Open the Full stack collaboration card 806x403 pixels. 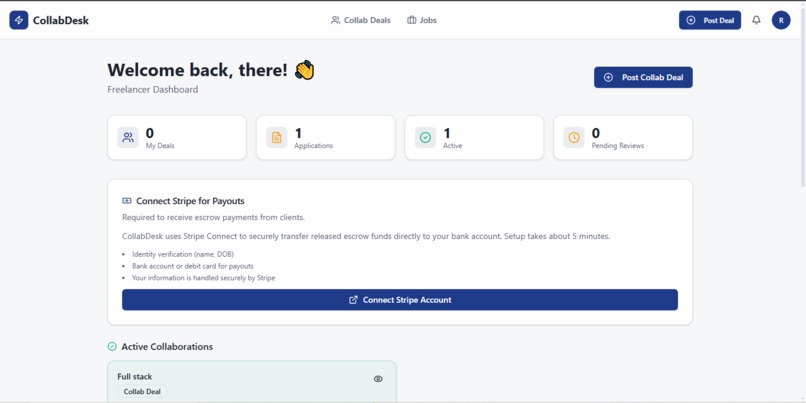[252, 381]
